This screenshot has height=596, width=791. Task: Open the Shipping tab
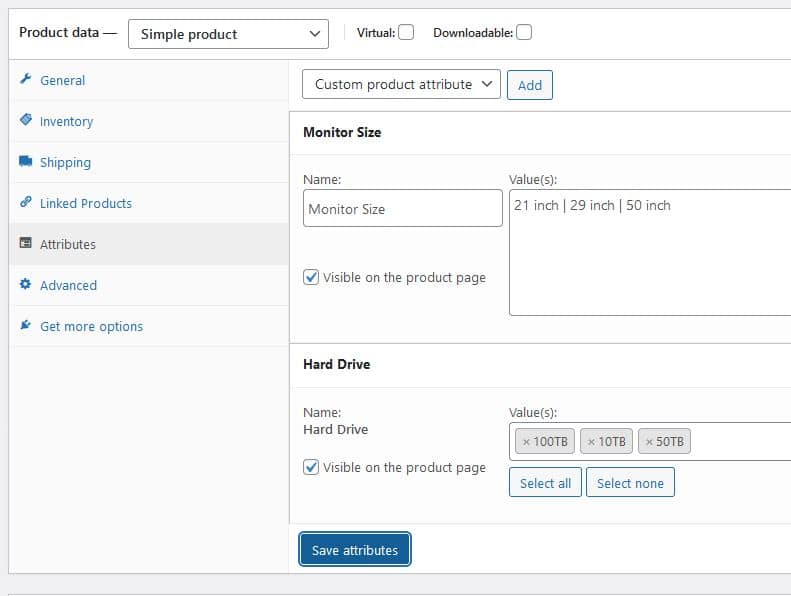pos(65,162)
